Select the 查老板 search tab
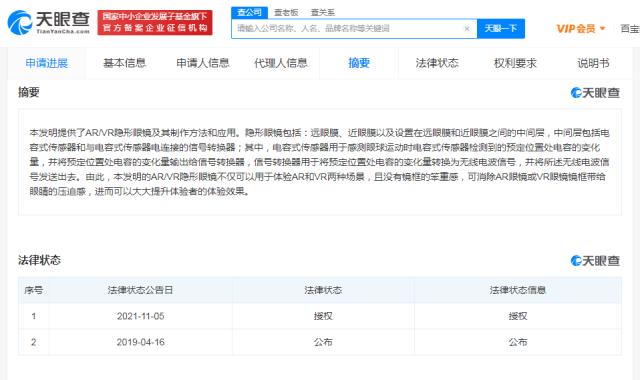 [286, 13]
